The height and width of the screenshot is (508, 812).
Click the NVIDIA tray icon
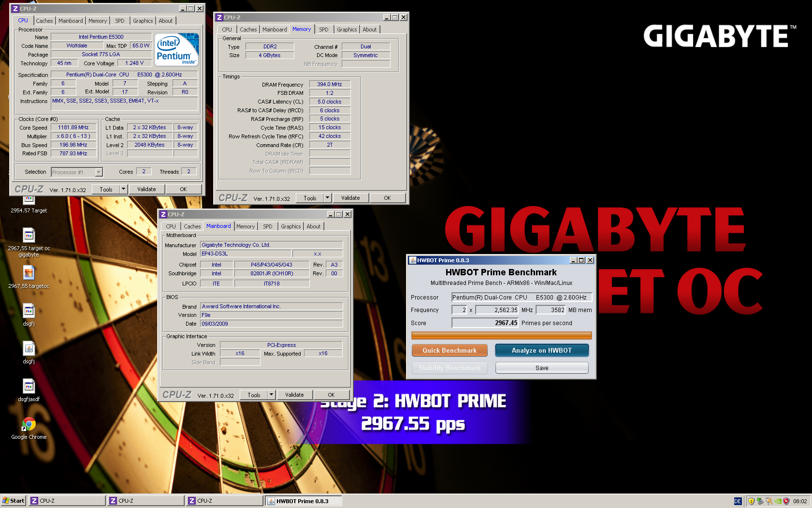click(x=777, y=501)
